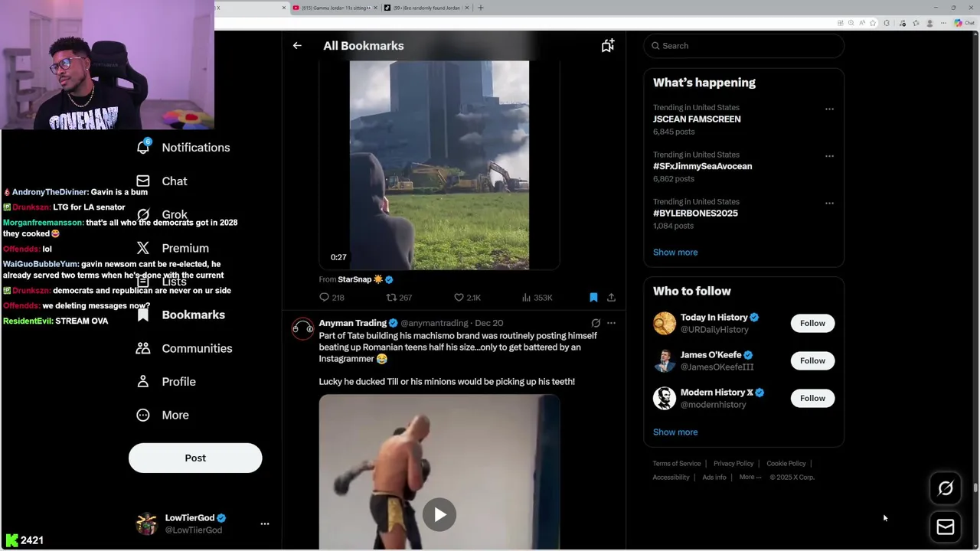The image size is (980, 551).
Task: Open more options on Anyman Trading post
Action: (x=611, y=323)
